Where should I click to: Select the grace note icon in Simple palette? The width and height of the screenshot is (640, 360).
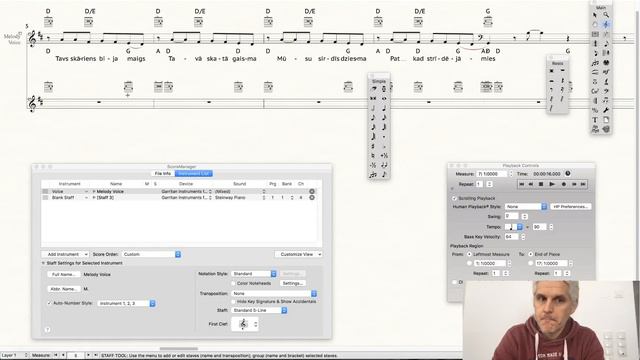384,175
